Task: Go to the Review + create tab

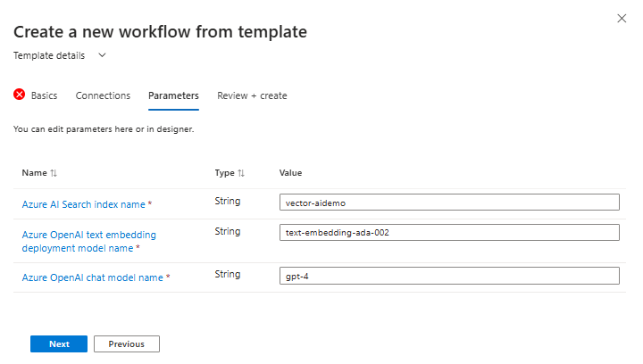Action: 252,95
